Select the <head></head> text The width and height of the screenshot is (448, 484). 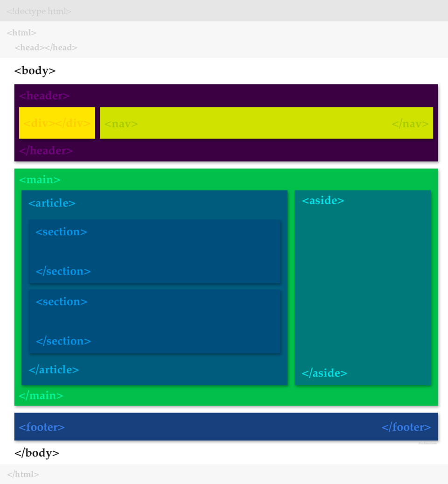(46, 47)
